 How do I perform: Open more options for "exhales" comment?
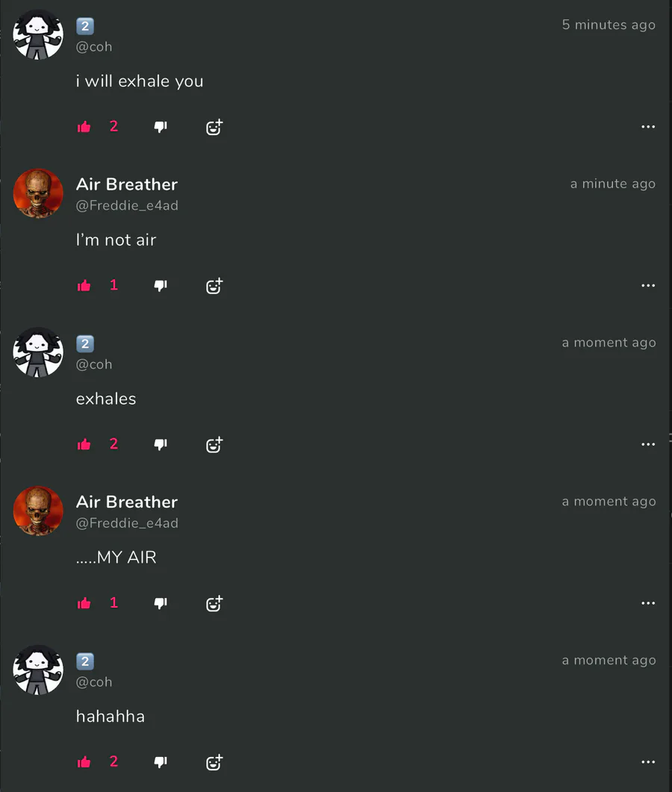coord(648,444)
